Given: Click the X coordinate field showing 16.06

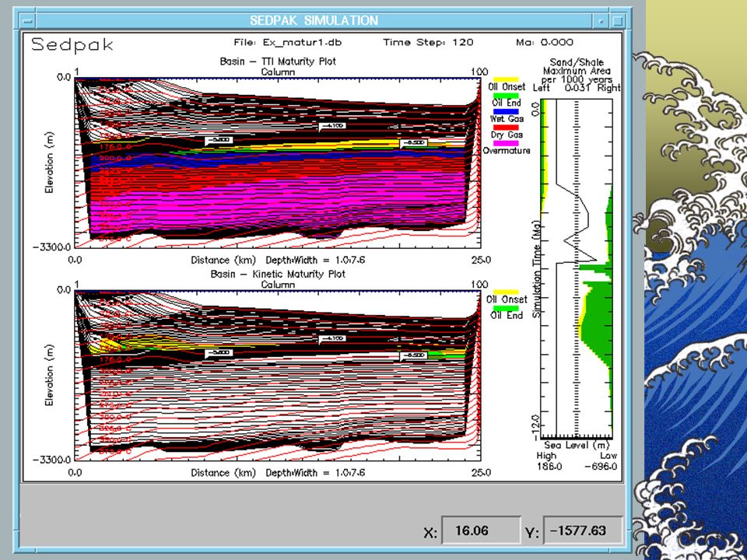Looking at the screenshot, I should 481,530.
